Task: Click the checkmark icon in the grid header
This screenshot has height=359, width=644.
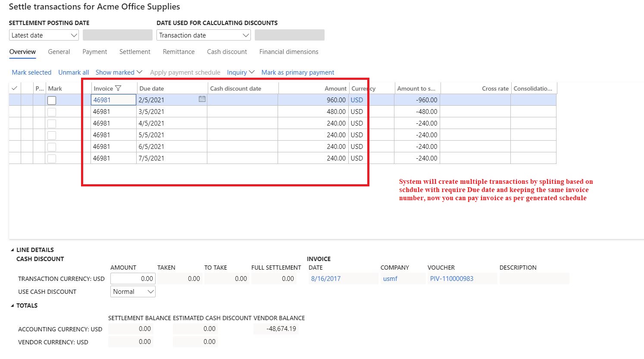Action: point(14,88)
